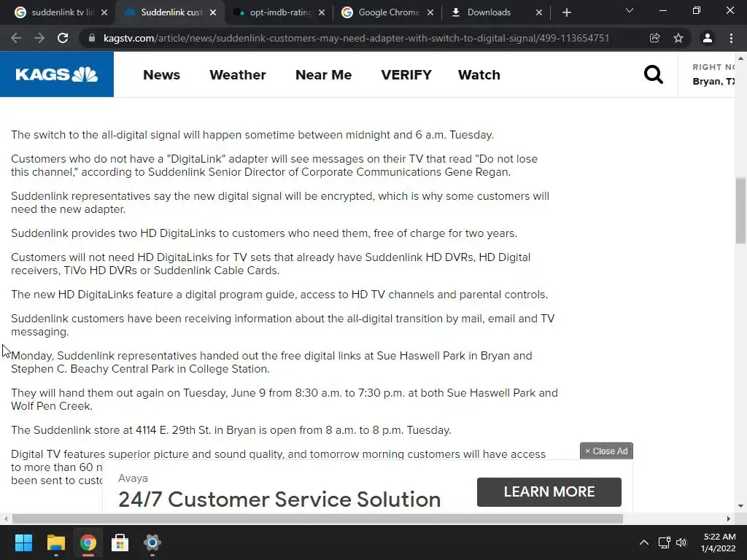Viewport: 747px width, 560px height.
Task: Click the browser forward arrow
Action: pyautogui.click(x=39, y=38)
